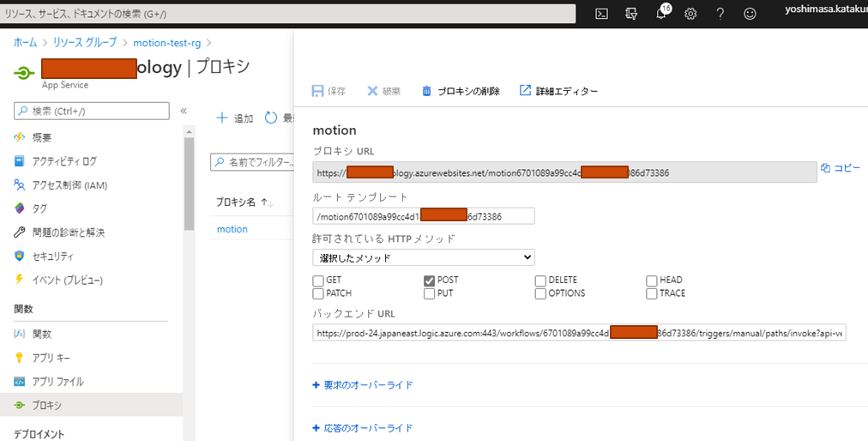
Task: Enable the DELETE method checkbox
Action: pyautogui.click(x=540, y=281)
